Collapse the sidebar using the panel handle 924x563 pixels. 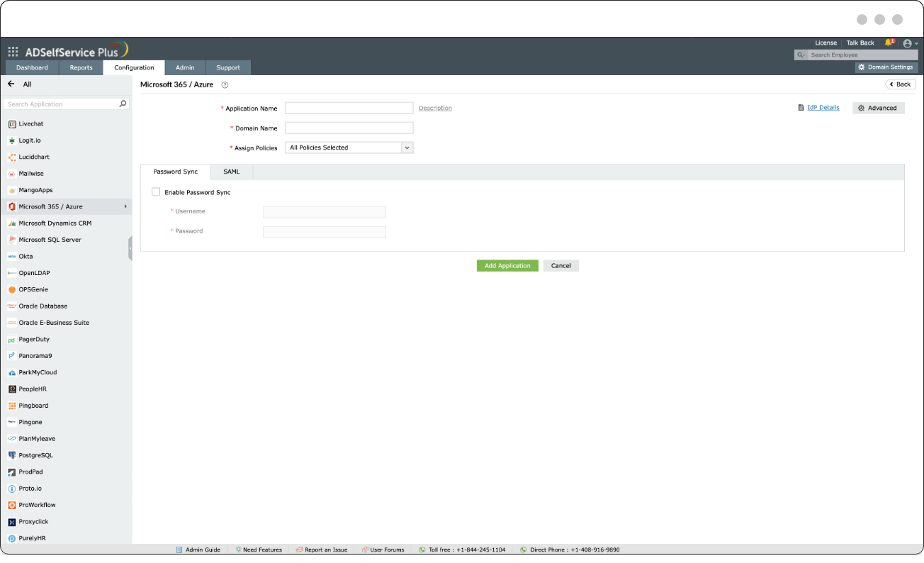click(x=130, y=248)
